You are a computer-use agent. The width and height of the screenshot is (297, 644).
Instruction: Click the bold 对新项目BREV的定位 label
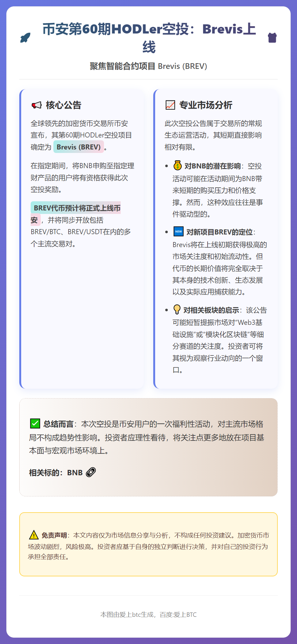(x=220, y=232)
